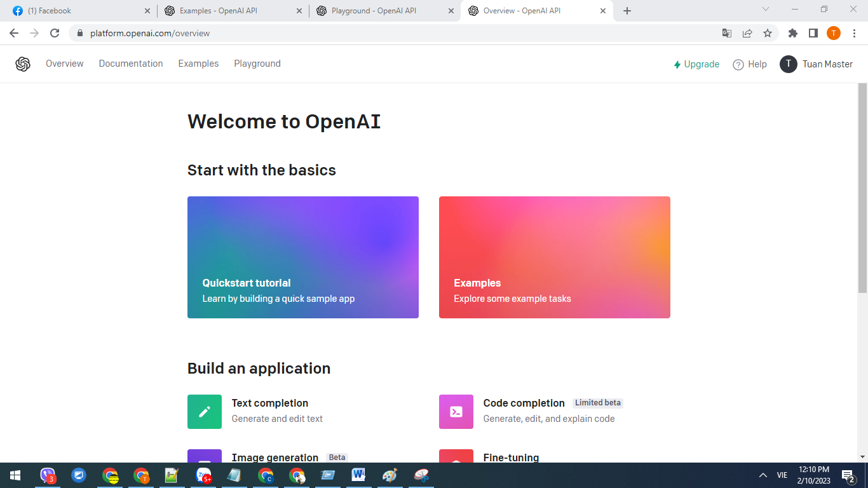Click the Upgrade lightning bolt link
Image resolution: width=868 pixels, height=488 pixels.
click(696, 64)
